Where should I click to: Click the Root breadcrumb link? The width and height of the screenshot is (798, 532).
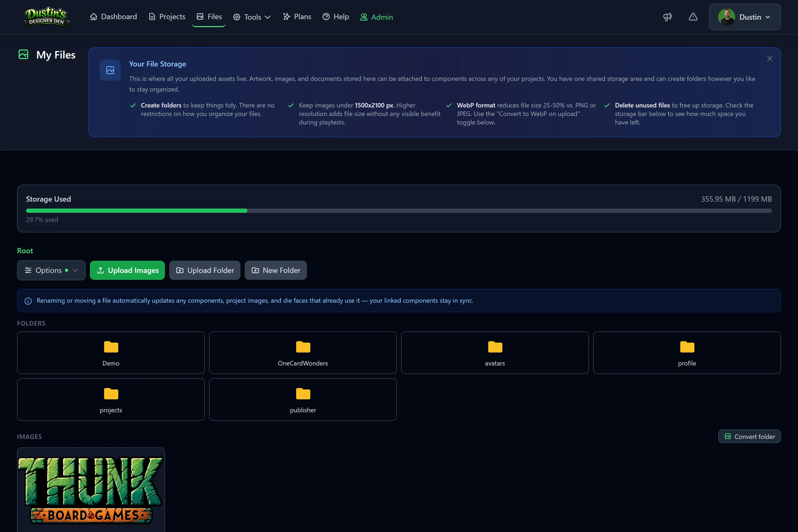pyautogui.click(x=25, y=251)
